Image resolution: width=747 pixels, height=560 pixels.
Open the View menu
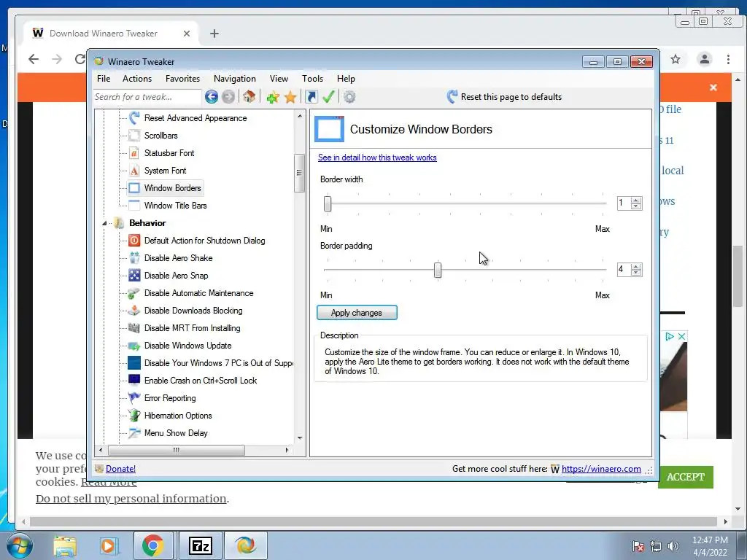tap(279, 79)
